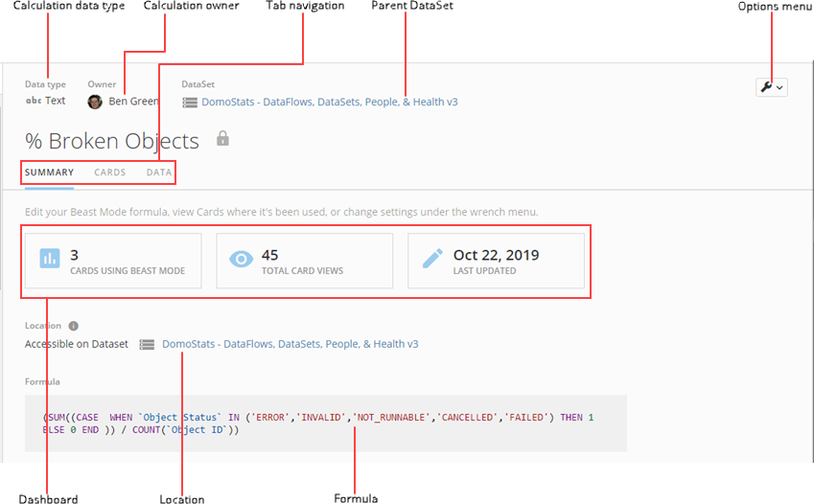Viewport: 814px width, 504px height.
Task: Click the 'Edit your Beast Mode formula' hint text
Action: pos(281,213)
